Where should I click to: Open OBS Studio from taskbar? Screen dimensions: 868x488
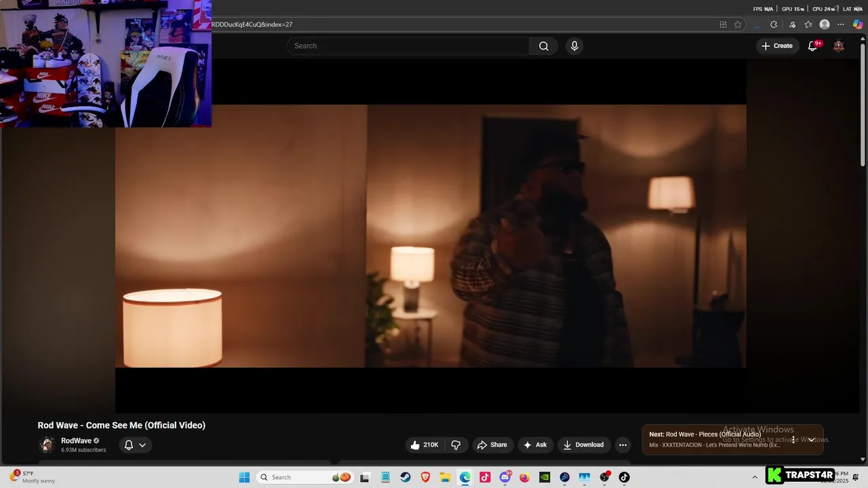pyautogui.click(x=604, y=477)
